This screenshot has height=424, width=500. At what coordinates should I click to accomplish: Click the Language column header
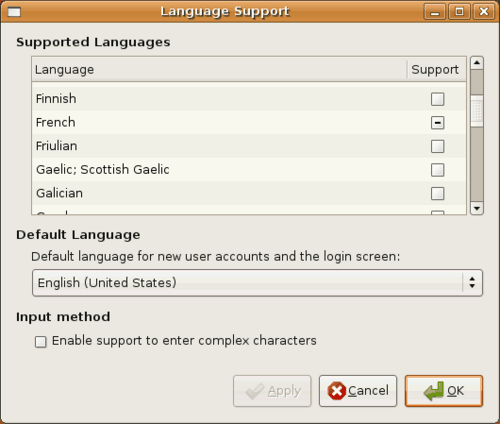click(x=219, y=69)
